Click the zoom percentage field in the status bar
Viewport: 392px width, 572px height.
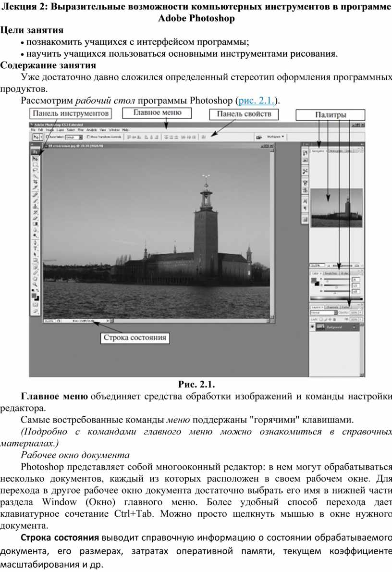coord(49,321)
